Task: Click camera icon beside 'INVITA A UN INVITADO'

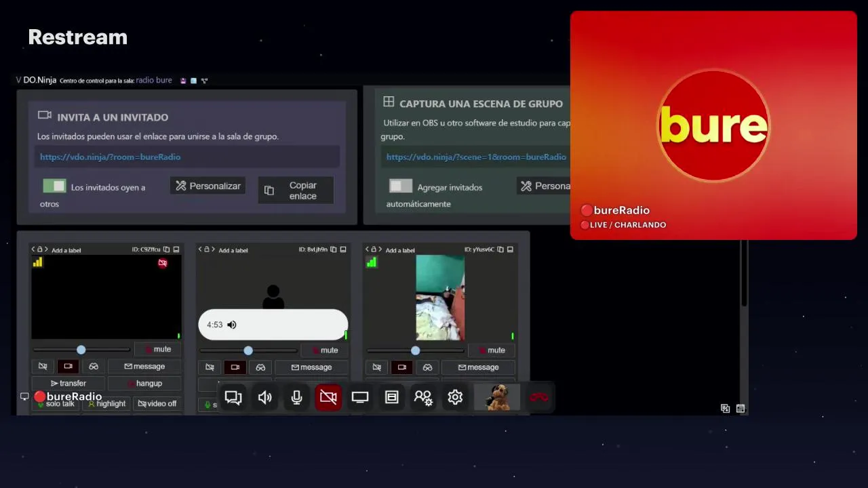Action: (x=45, y=115)
